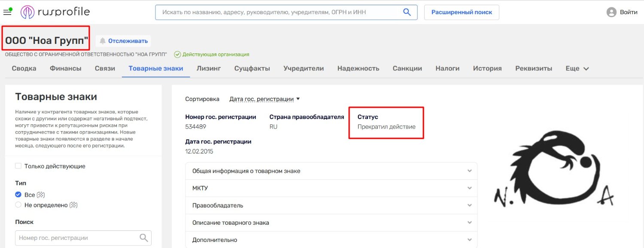
Task: Click the country value RU
Action: click(273, 127)
